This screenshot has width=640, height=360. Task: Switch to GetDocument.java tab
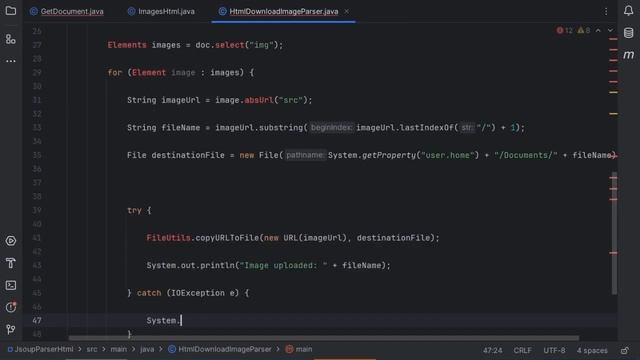point(67,11)
